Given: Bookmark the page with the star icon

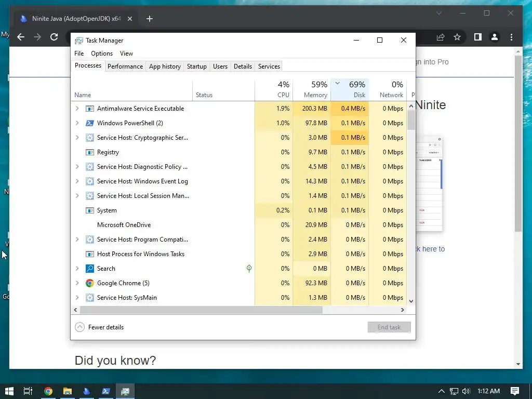Looking at the screenshot, I should (x=457, y=37).
